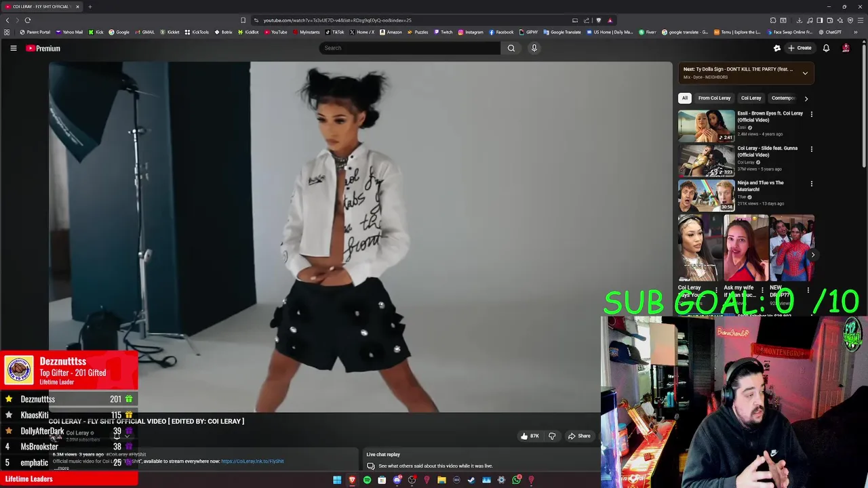The height and width of the screenshot is (488, 868).
Task: Open WhatsApp from taskbar
Action: (516, 480)
